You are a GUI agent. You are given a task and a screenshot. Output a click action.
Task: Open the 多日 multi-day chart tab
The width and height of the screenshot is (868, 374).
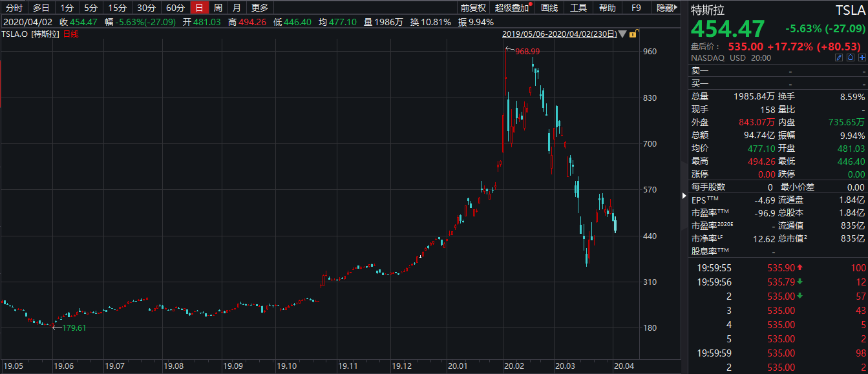41,8
